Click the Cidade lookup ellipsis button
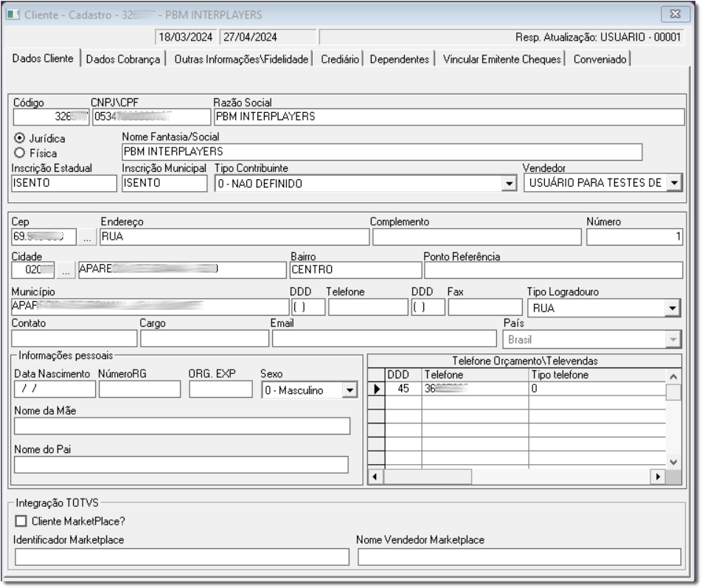702x588 pixels. (66, 271)
